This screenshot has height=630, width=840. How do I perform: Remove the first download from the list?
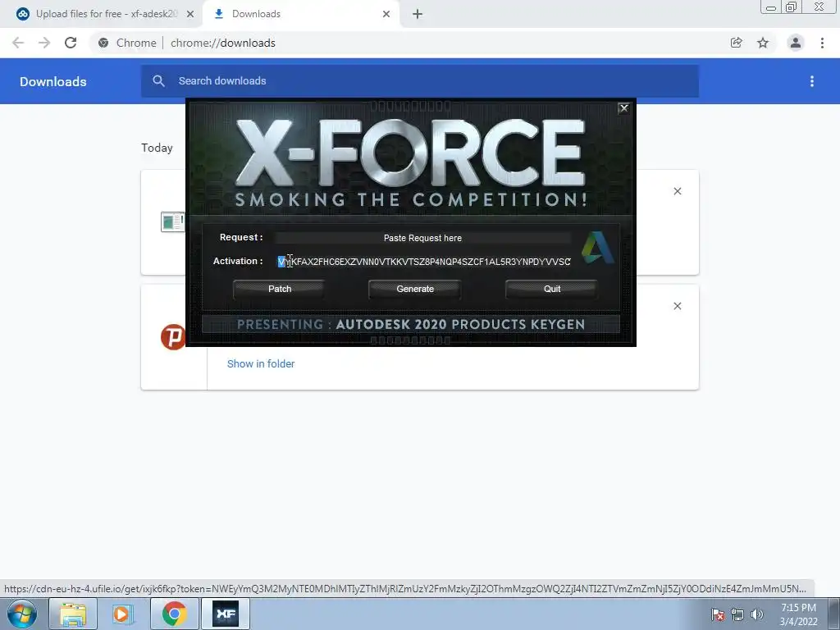click(x=677, y=191)
